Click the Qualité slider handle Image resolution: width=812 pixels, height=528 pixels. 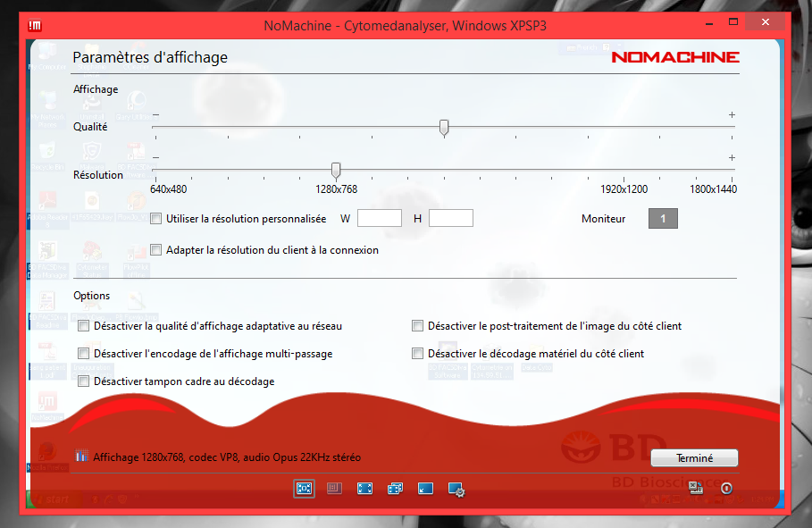444,128
